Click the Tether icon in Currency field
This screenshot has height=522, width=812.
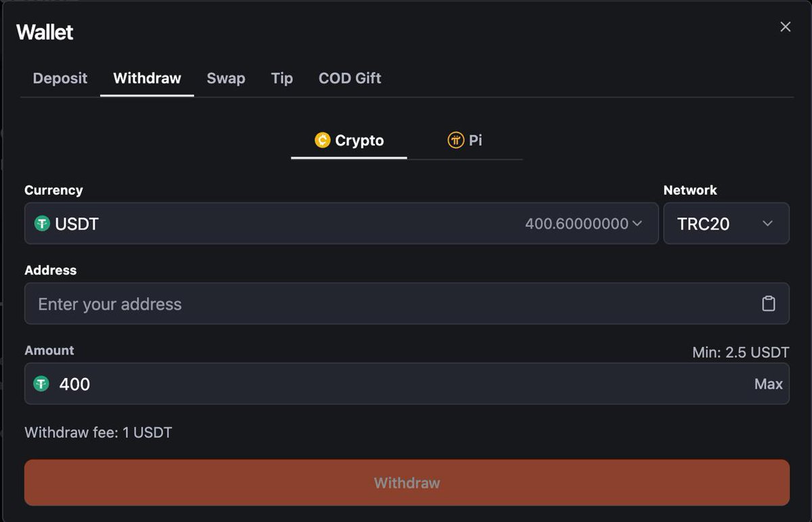coord(42,224)
